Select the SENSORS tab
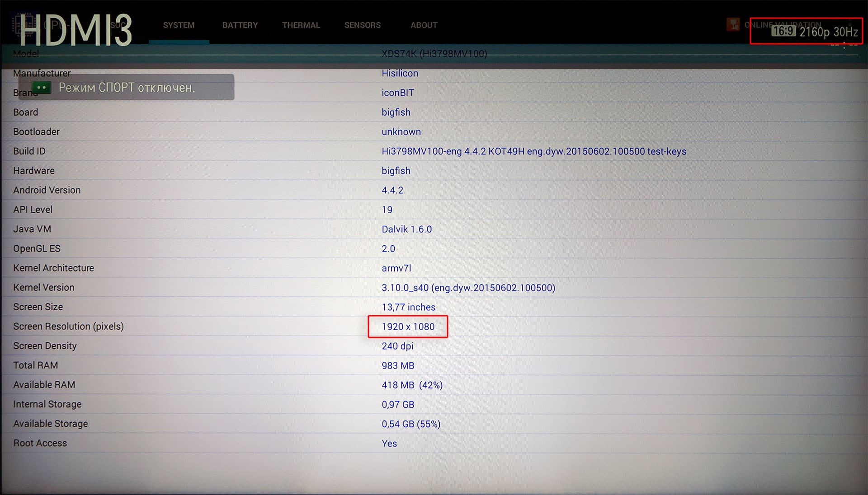Screen dimensions: 868x495 (362, 25)
